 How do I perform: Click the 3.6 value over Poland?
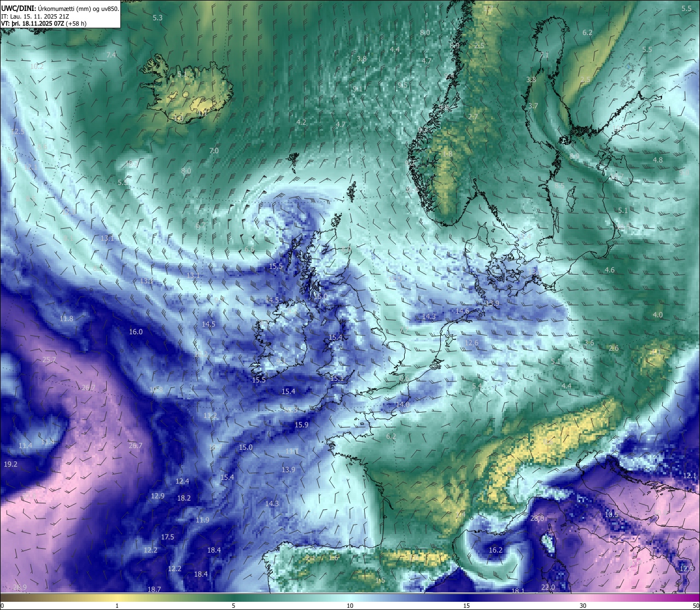click(589, 342)
